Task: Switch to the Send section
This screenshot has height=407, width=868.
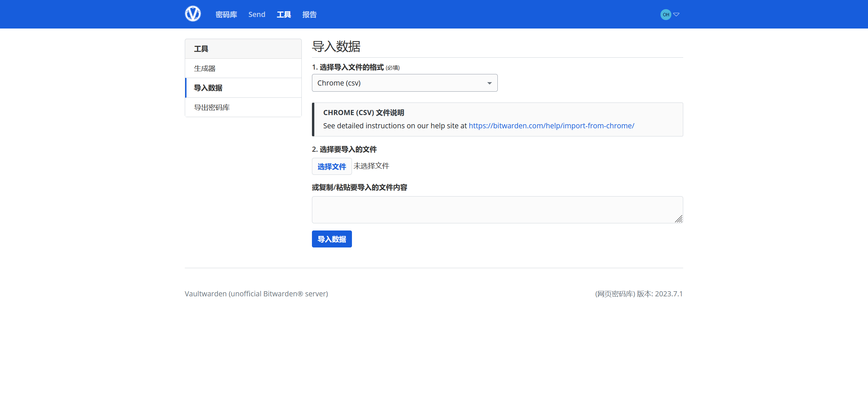Action: (257, 14)
